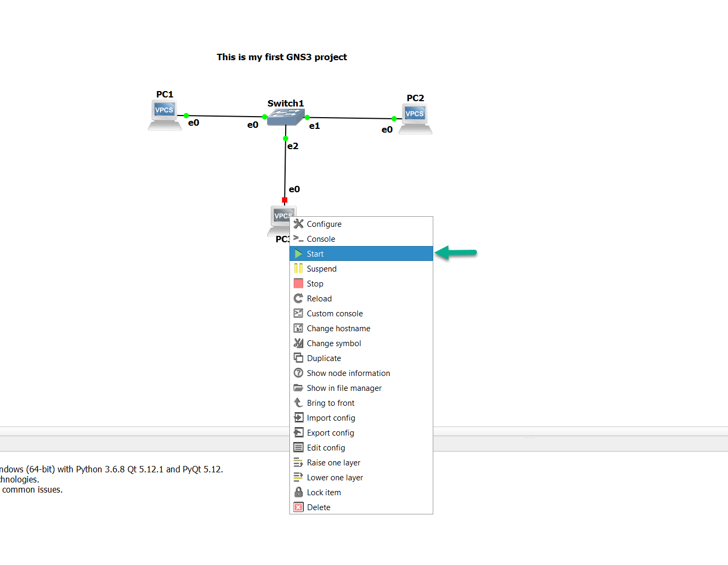
Task: Select Raise one layer entry
Action: pos(361,462)
